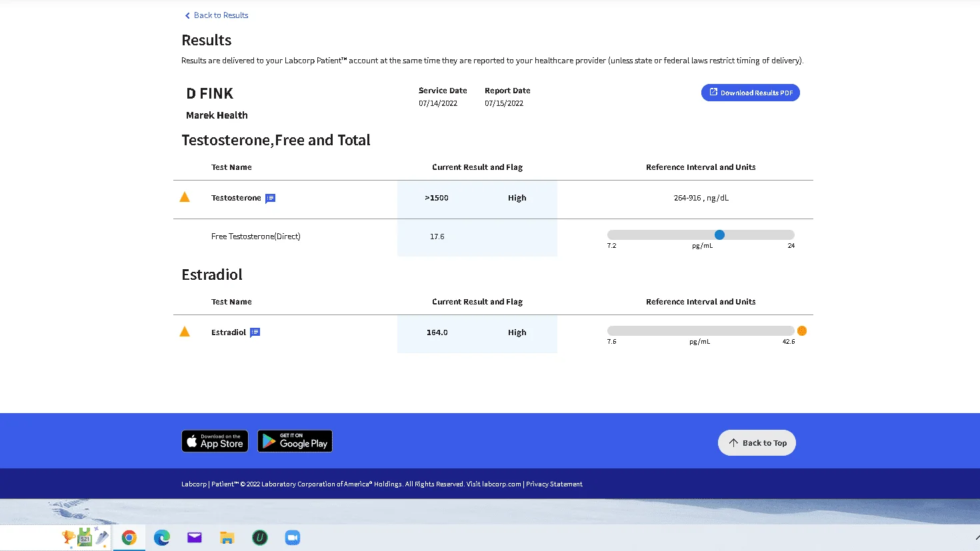Click the Testosterone high warning triangle
The height and width of the screenshot is (551, 980).
click(185, 197)
